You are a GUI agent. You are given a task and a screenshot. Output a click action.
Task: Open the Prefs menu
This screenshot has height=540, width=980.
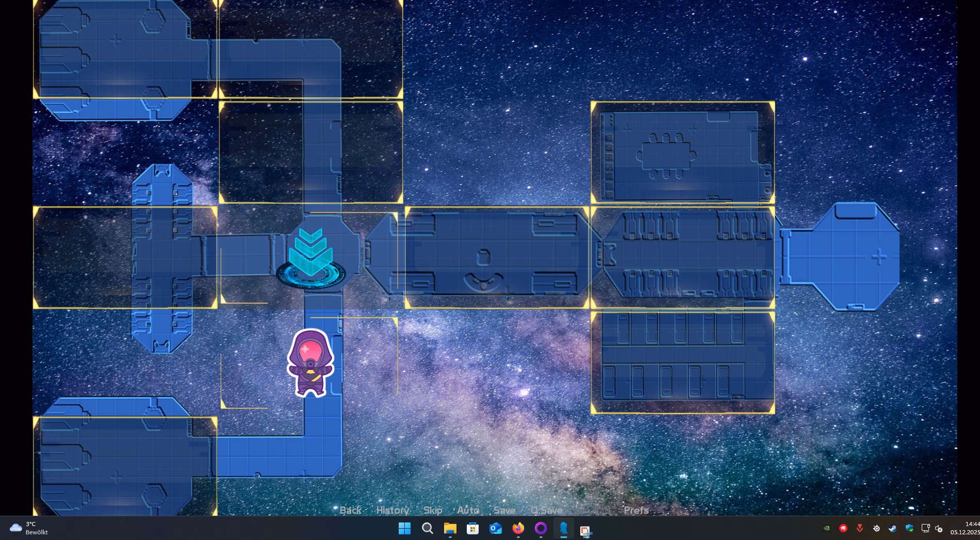coord(636,510)
